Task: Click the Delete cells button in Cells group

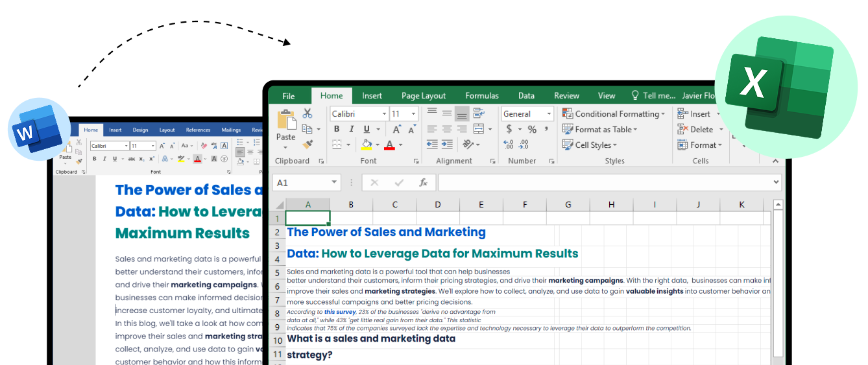Action: [700, 129]
